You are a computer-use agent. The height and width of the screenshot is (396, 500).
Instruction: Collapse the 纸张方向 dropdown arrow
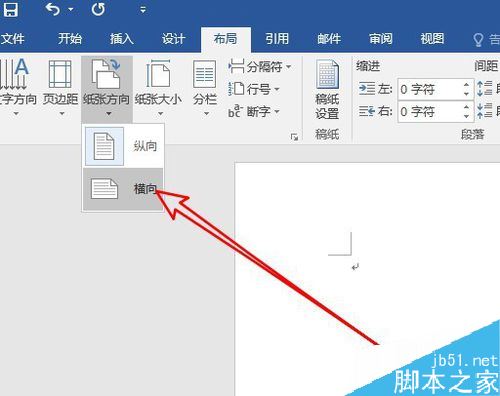point(108,114)
